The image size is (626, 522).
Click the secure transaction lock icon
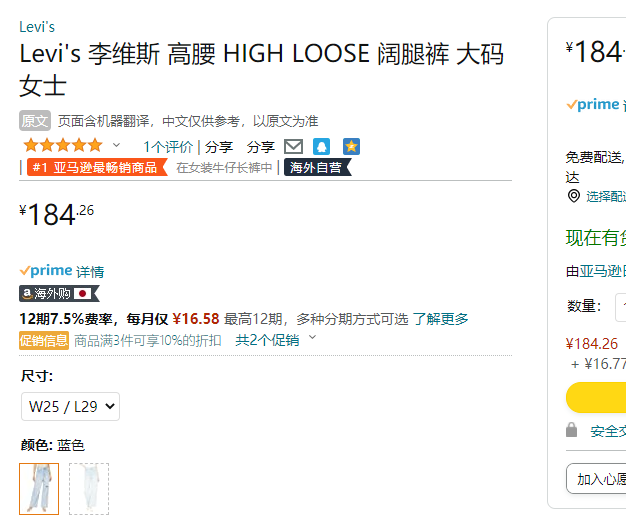(572, 430)
